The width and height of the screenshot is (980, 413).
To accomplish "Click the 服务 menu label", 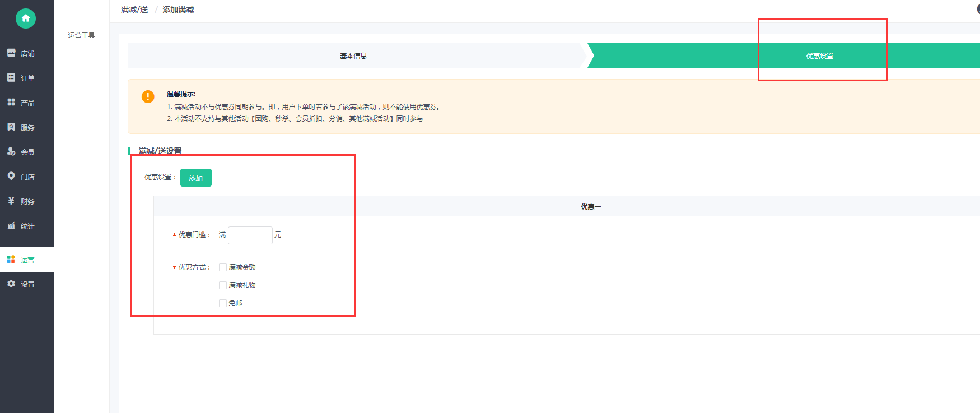I will tap(27, 127).
